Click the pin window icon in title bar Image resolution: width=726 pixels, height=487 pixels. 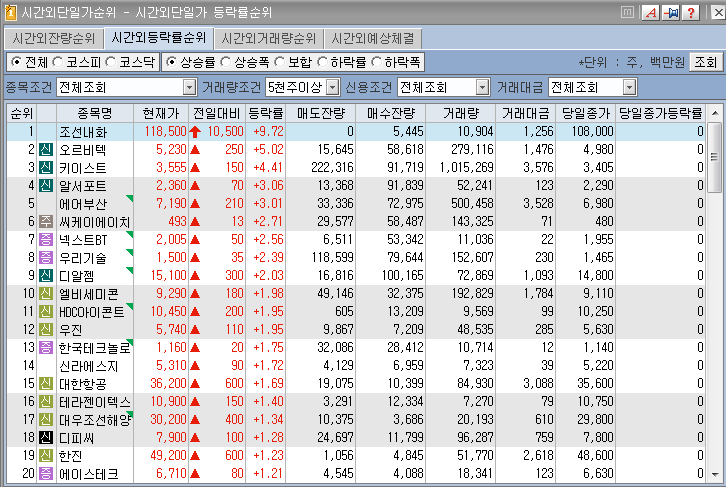click(670, 12)
